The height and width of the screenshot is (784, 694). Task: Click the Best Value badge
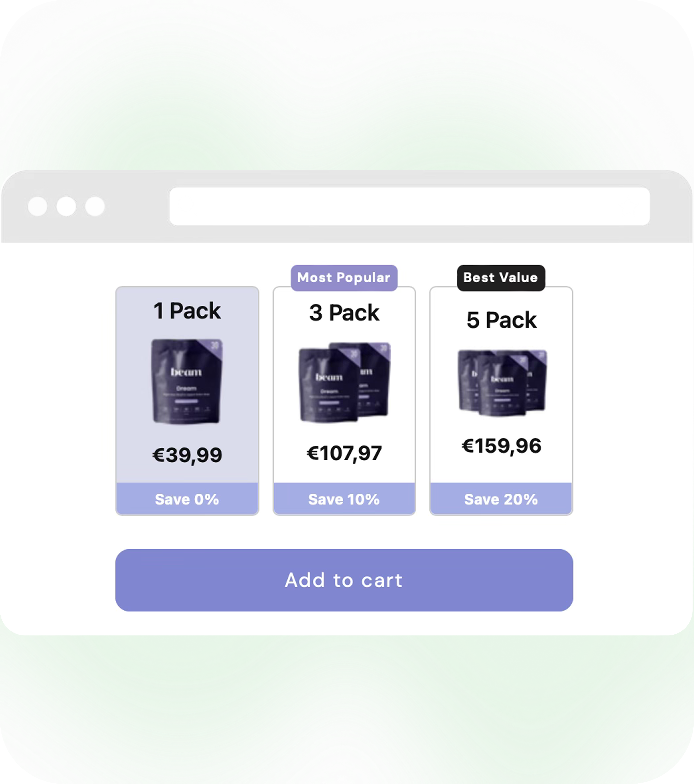click(501, 278)
